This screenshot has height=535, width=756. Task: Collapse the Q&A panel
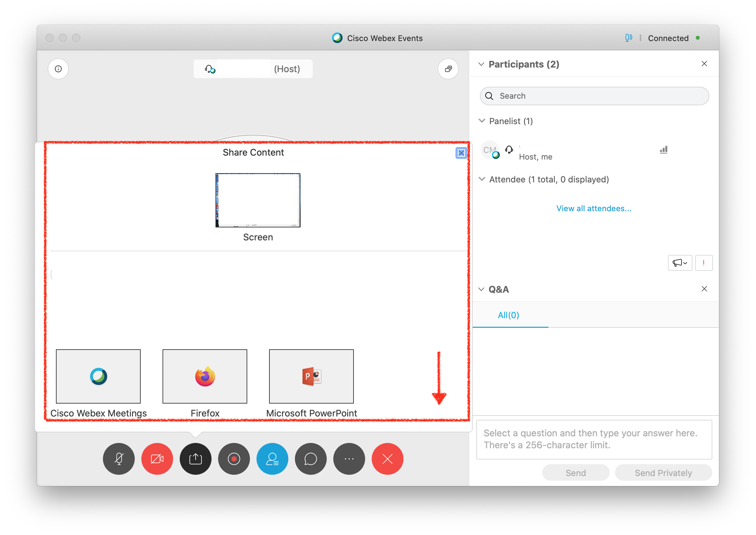pos(481,289)
